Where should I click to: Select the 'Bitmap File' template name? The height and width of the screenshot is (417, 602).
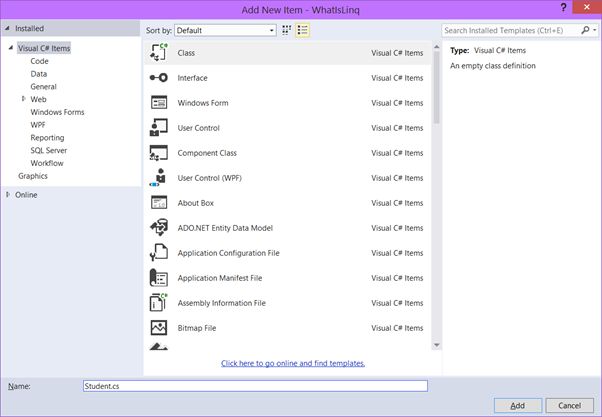(x=197, y=328)
